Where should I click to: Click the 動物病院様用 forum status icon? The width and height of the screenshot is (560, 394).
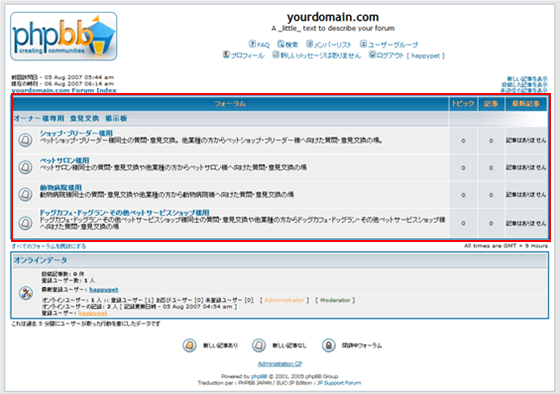point(25,194)
